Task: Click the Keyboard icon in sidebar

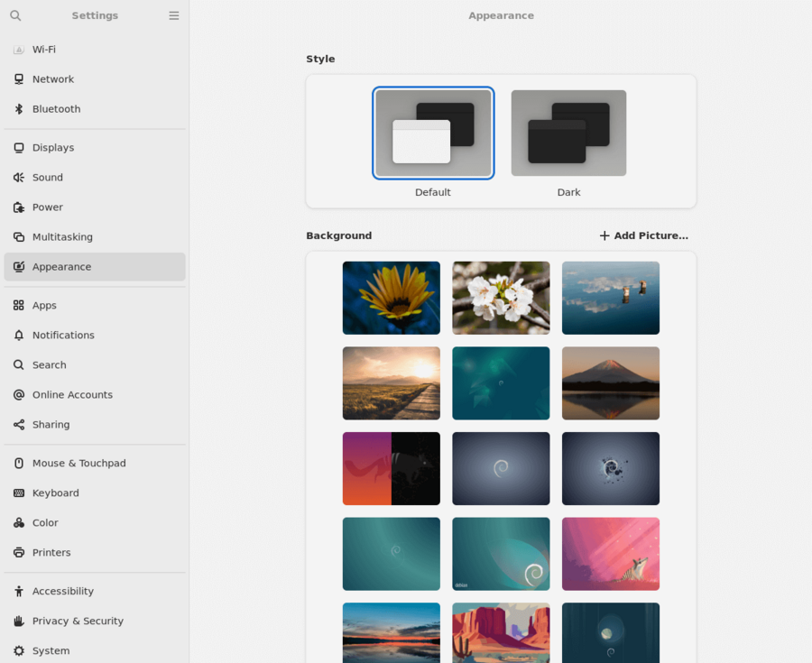Action: click(x=19, y=493)
